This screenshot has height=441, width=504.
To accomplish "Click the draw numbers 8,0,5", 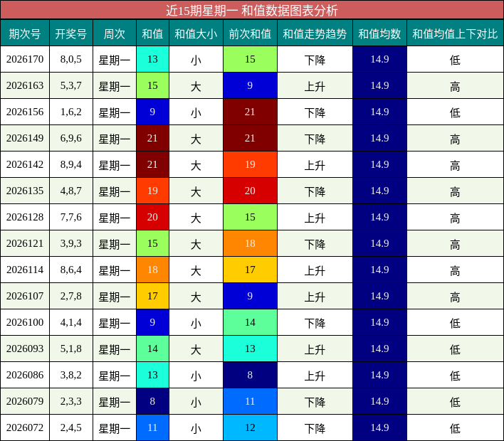I will tap(70, 59).
